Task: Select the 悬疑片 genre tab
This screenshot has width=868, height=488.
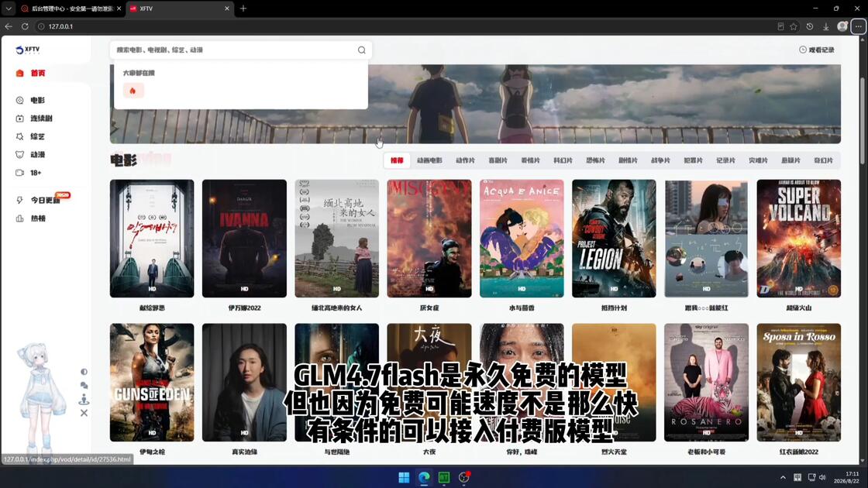Action: tap(790, 160)
